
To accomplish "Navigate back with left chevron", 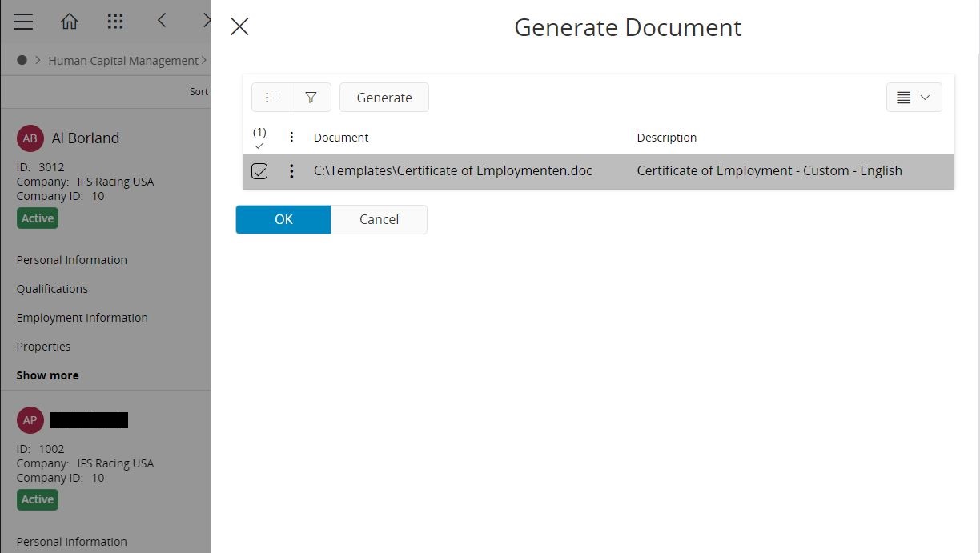I will tap(162, 21).
